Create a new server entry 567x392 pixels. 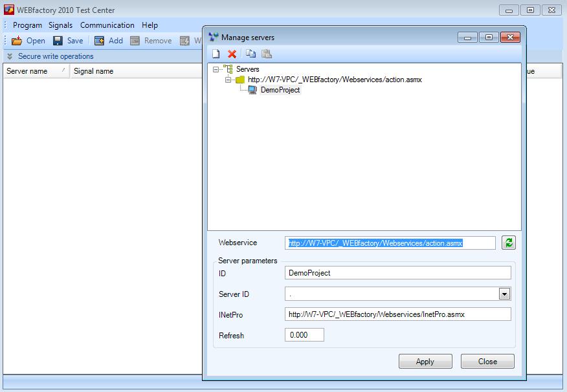tap(216, 54)
